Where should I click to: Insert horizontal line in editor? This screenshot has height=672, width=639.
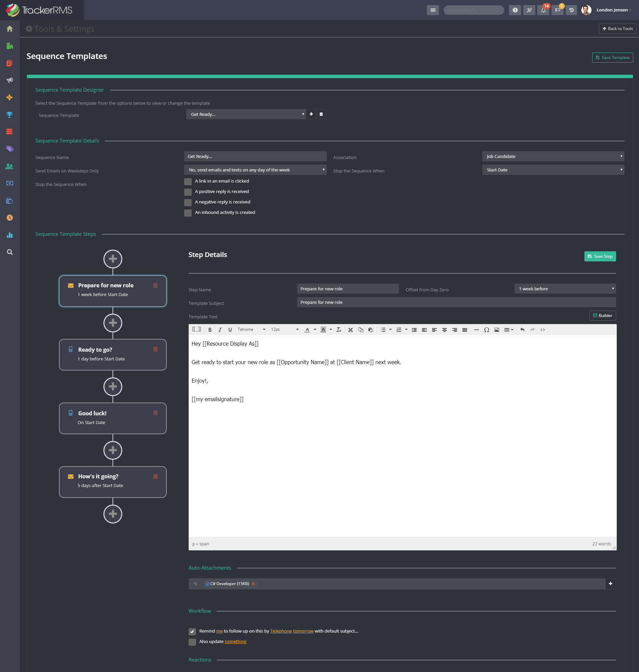coord(476,329)
